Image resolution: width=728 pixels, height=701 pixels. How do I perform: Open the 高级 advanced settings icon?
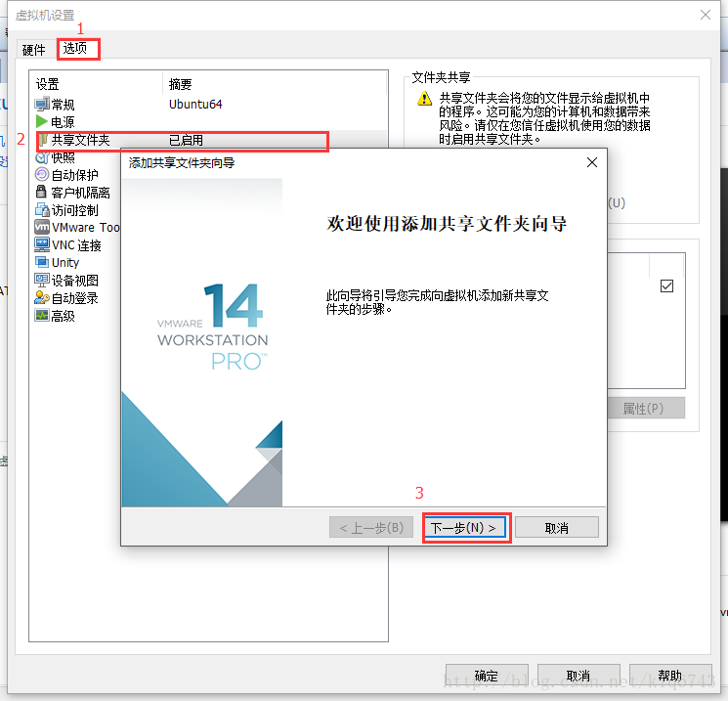click(42, 316)
